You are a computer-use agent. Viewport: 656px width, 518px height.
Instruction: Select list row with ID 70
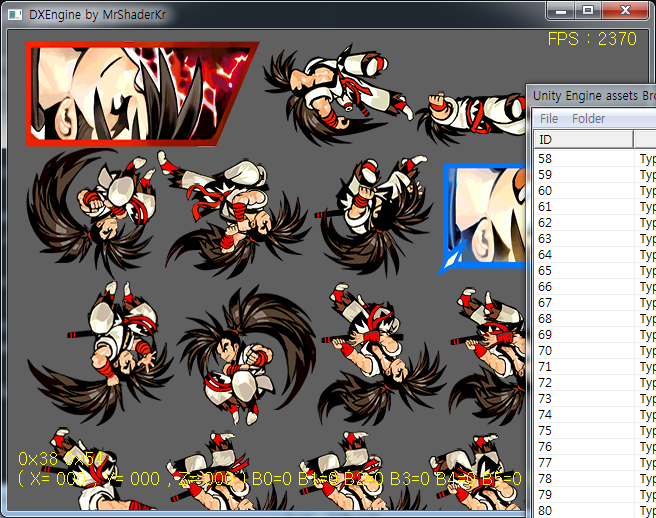[x=595, y=351]
